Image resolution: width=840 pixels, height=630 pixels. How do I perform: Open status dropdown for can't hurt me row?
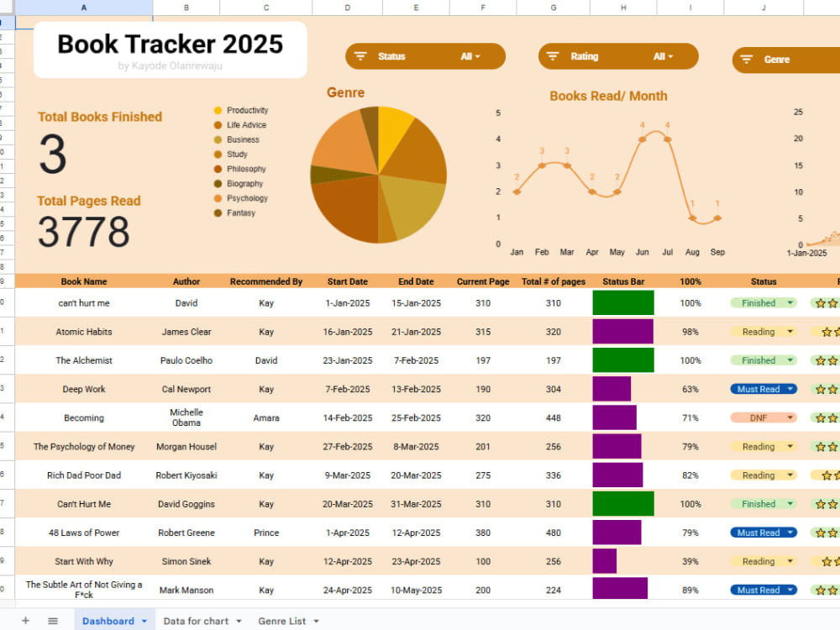(x=790, y=303)
